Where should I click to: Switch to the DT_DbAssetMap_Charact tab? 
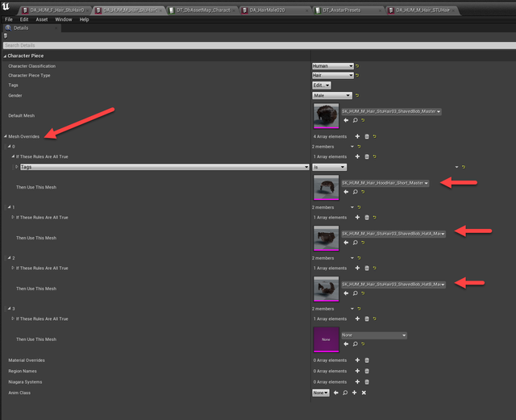202,10
